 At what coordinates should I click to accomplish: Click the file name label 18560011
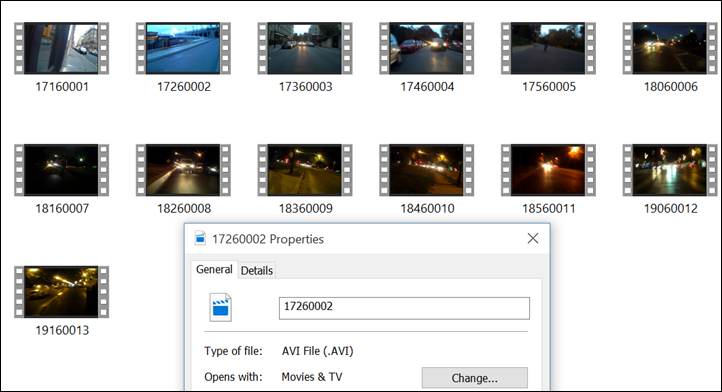[x=548, y=208]
